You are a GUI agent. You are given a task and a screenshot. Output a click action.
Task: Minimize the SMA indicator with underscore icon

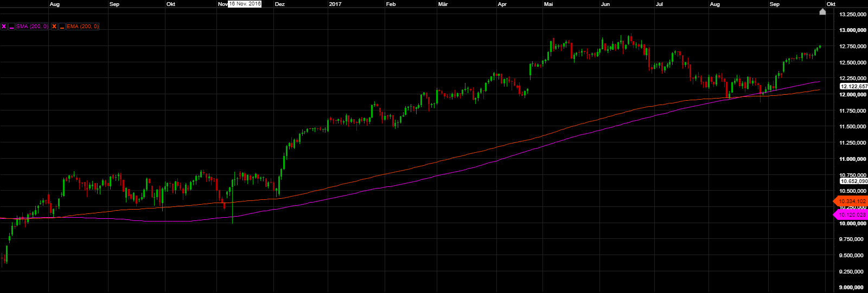click(11, 27)
